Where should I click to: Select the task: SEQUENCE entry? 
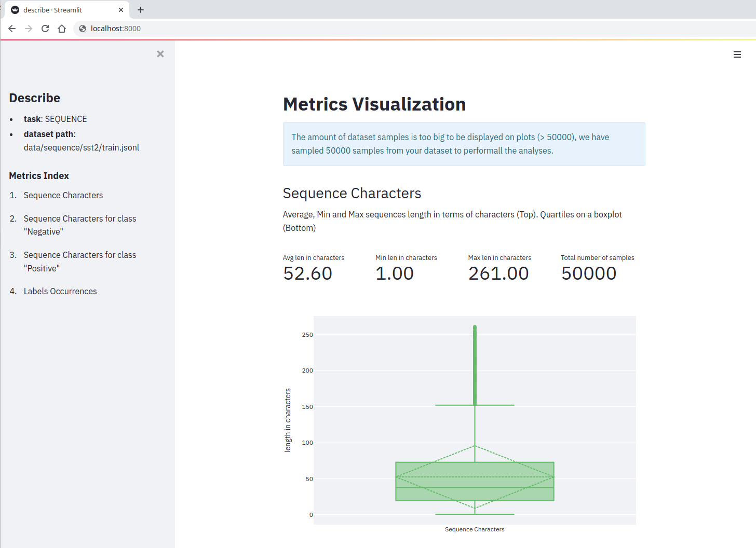pyautogui.click(x=56, y=119)
